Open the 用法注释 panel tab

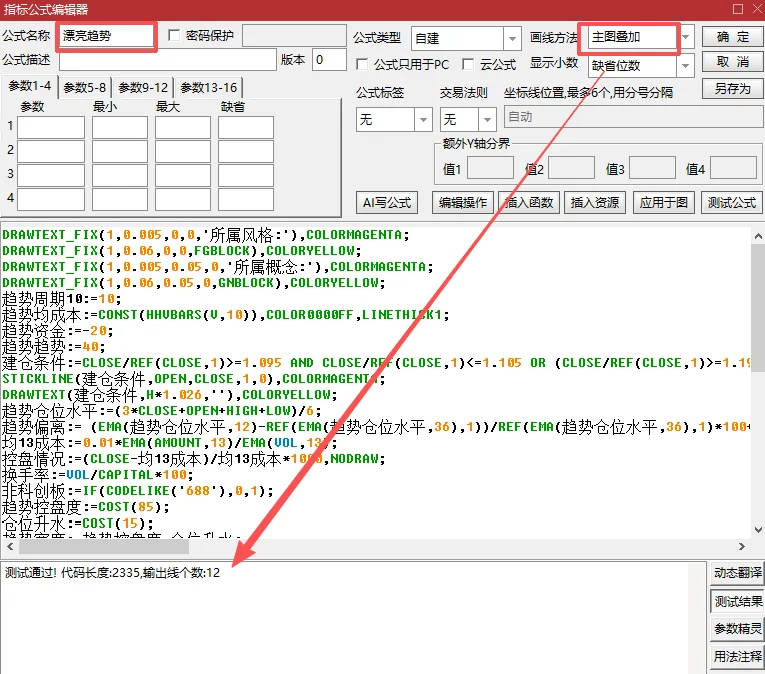point(737,657)
